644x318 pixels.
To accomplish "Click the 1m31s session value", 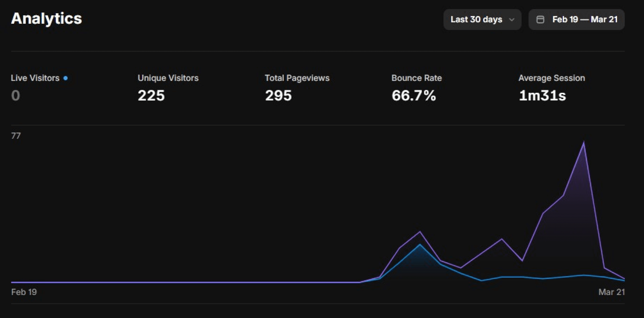I will point(542,95).
